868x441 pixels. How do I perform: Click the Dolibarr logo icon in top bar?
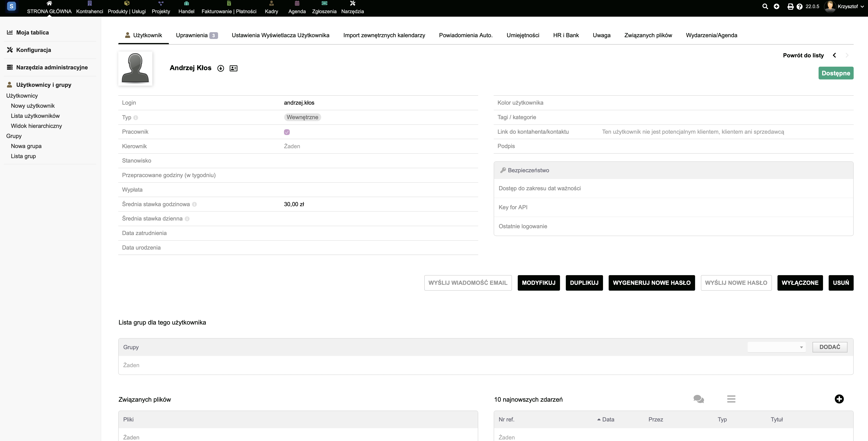pyautogui.click(x=11, y=6)
